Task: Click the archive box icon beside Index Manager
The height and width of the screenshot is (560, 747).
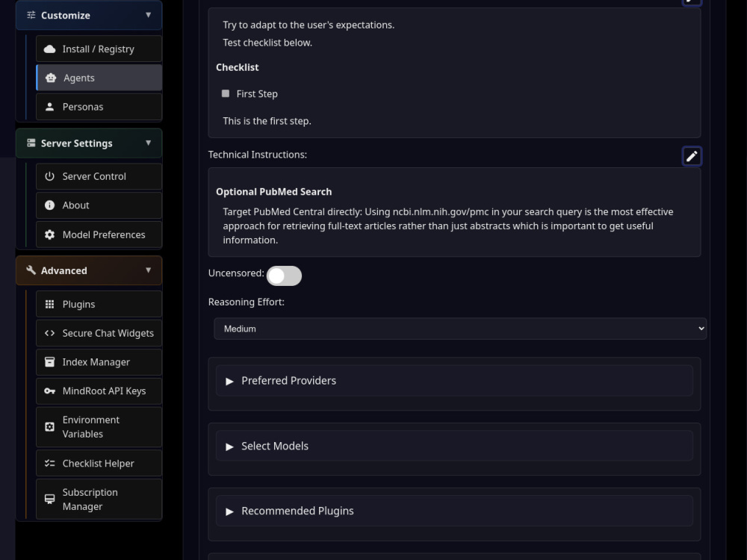Action: 49,362
